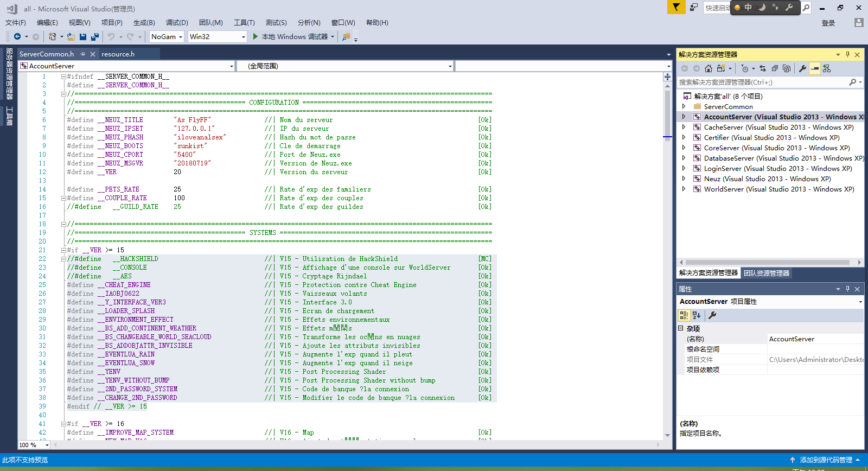Click the Open File folder icon
868x471 pixels.
click(71, 37)
